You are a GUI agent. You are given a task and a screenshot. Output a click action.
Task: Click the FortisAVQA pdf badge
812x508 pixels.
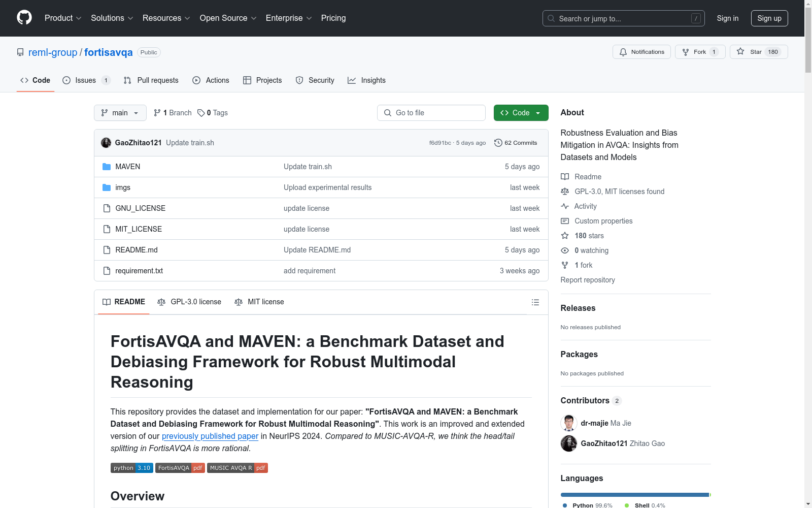click(x=180, y=468)
